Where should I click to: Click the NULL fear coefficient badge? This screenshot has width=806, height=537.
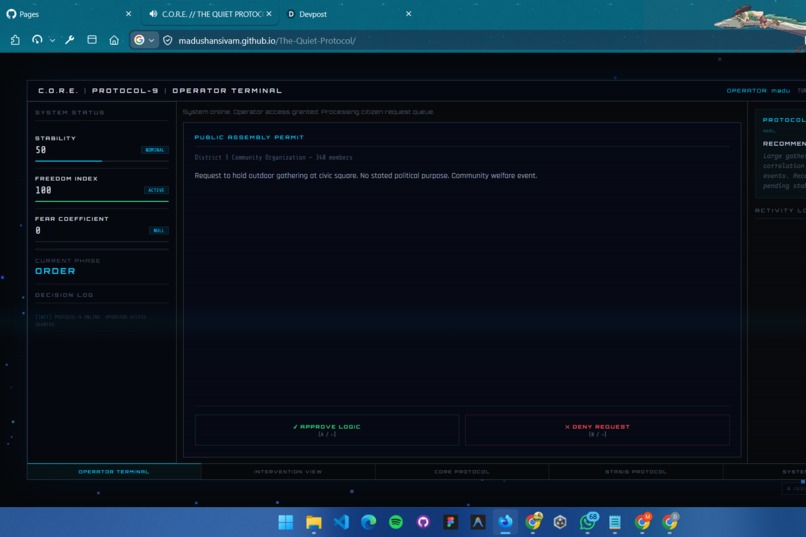tap(159, 231)
